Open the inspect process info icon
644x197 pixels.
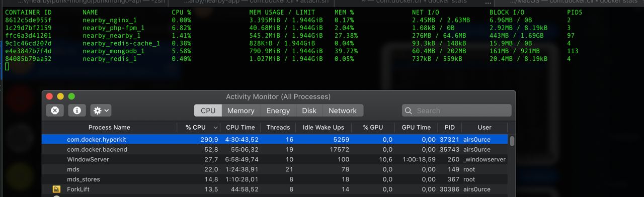coord(77,111)
